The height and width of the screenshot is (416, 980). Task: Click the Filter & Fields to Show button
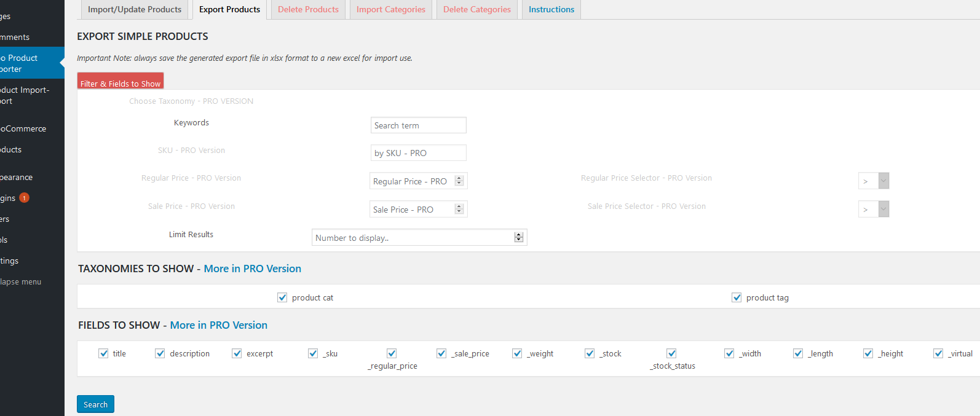tap(121, 83)
